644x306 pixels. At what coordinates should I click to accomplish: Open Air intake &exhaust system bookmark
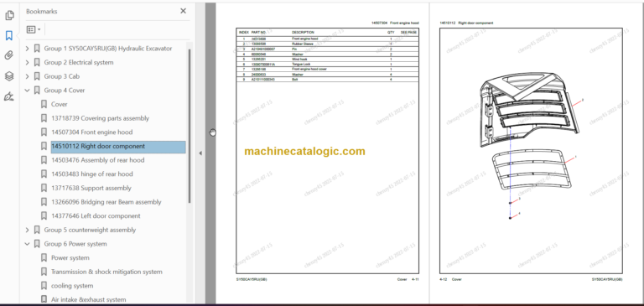(89, 300)
